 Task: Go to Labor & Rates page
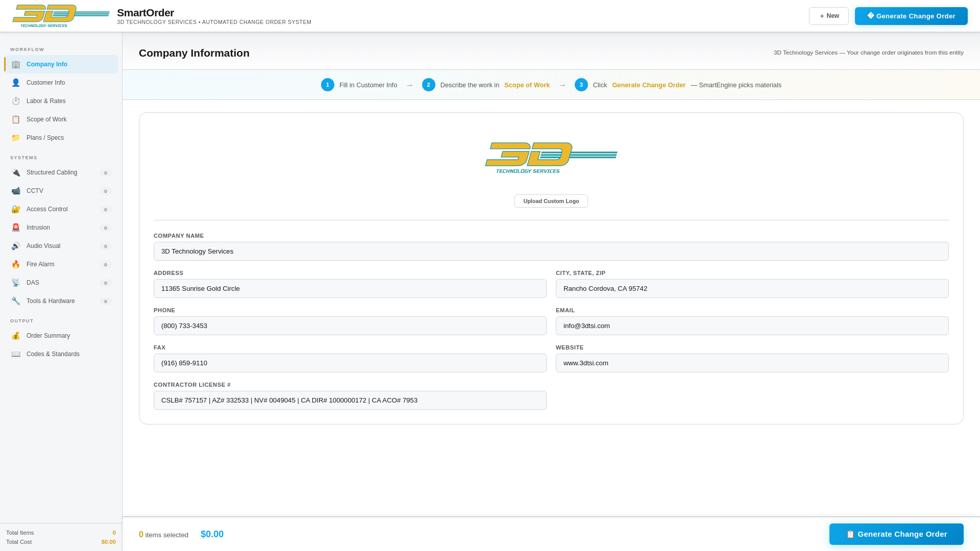(x=61, y=101)
